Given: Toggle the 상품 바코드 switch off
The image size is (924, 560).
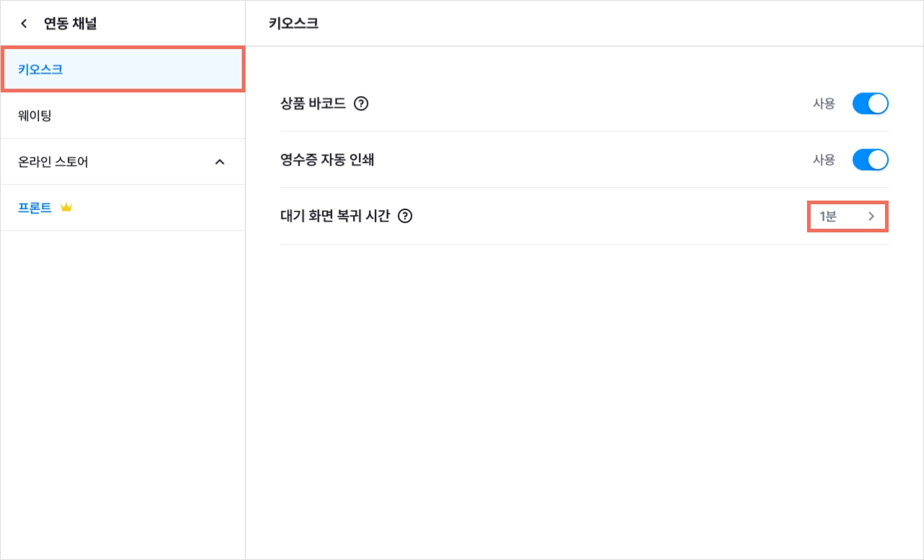Looking at the screenshot, I should (870, 104).
